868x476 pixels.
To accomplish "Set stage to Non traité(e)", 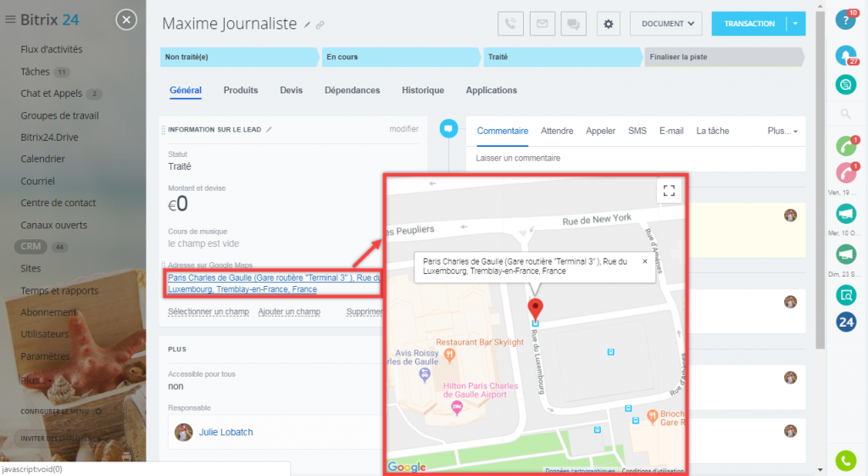I will (x=239, y=57).
